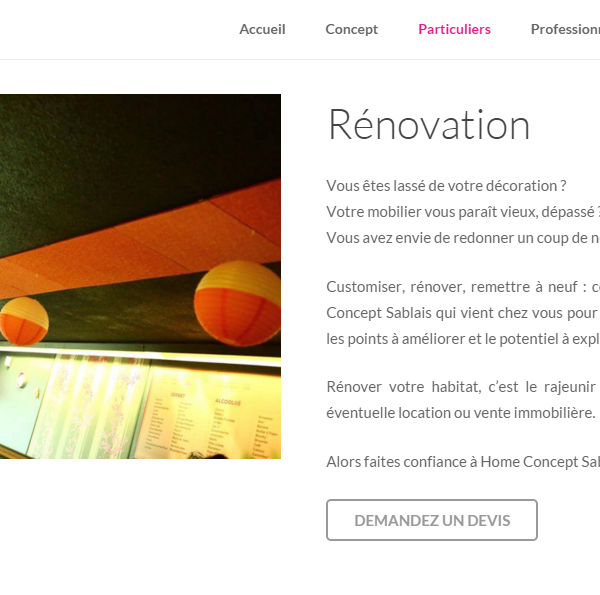Click the "éventuelle location ou vente immobilière" text
This screenshot has height=595, width=600.
(461, 413)
